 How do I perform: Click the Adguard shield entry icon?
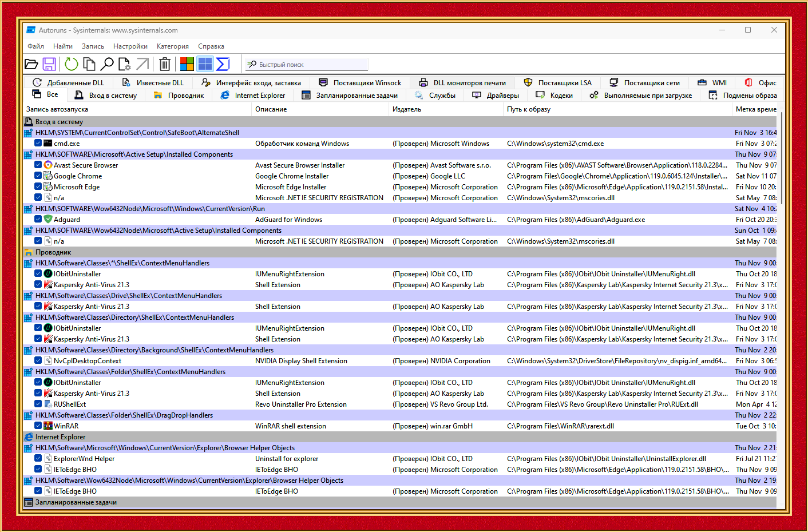click(x=48, y=220)
